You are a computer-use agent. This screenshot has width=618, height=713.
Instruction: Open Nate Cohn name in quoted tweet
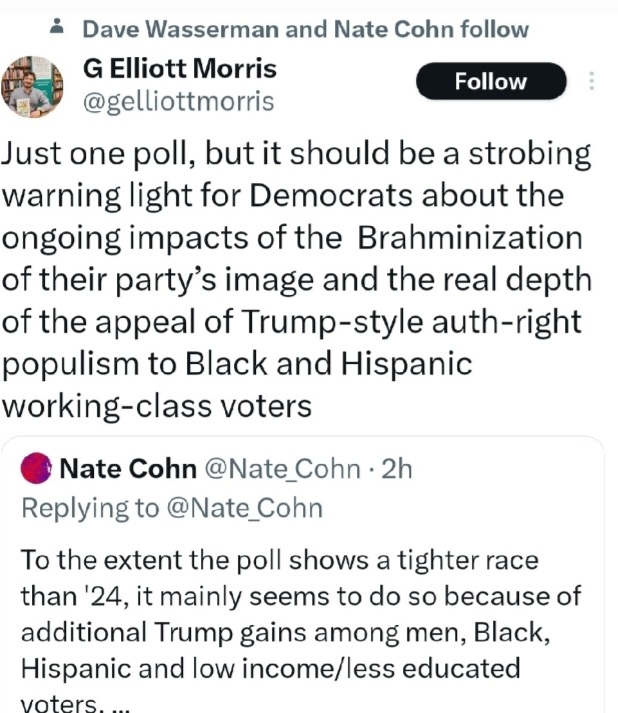(127, 469)
